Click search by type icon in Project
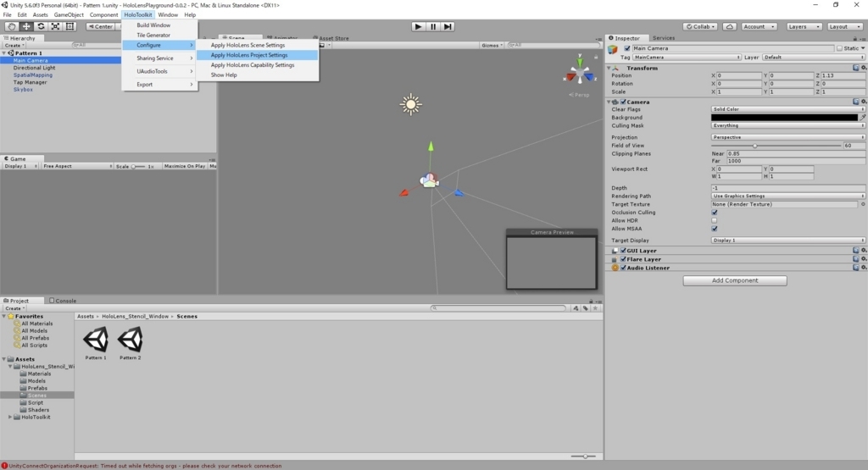The height and width of the screenshot is (470, 868). 576,308
